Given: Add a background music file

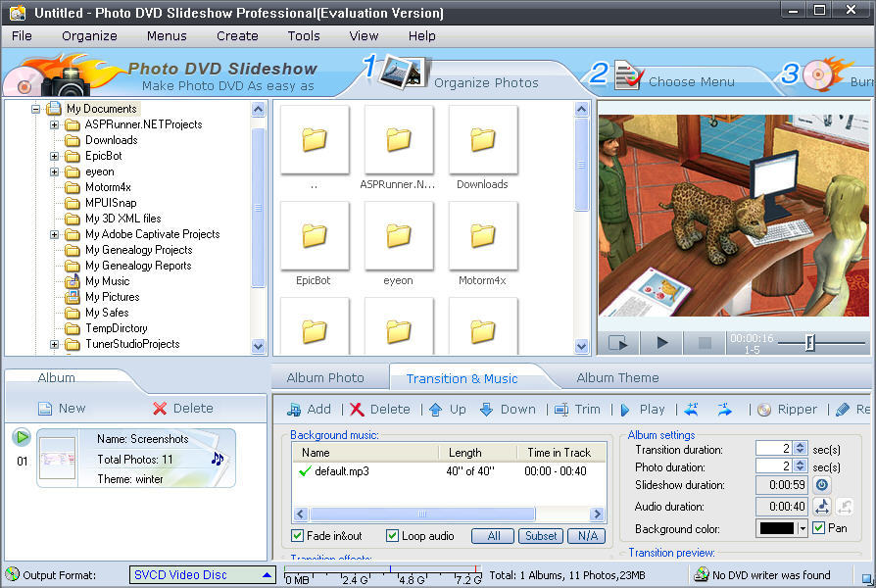Looking at the screenshot, I should click(309, 409).
